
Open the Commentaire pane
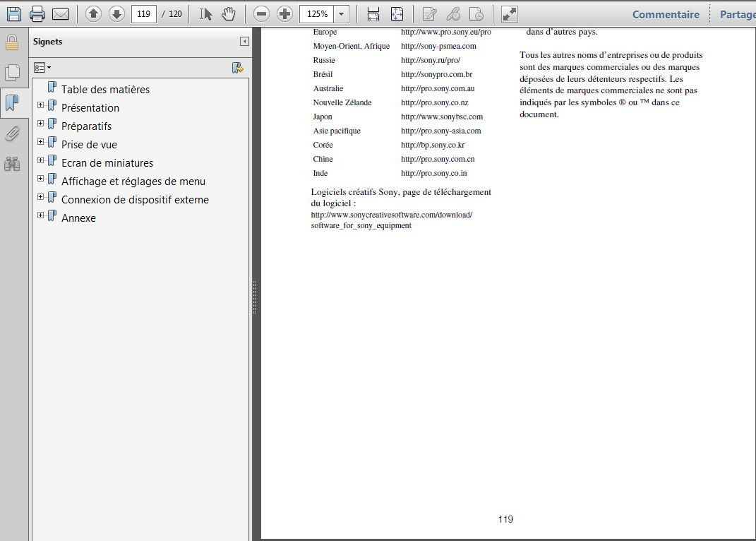coord(666,14)
